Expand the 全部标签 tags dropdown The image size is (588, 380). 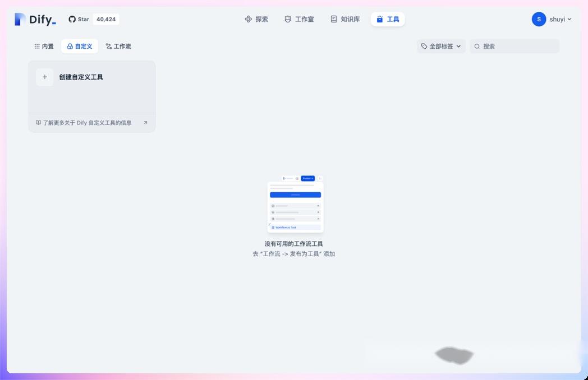(441, 46)
